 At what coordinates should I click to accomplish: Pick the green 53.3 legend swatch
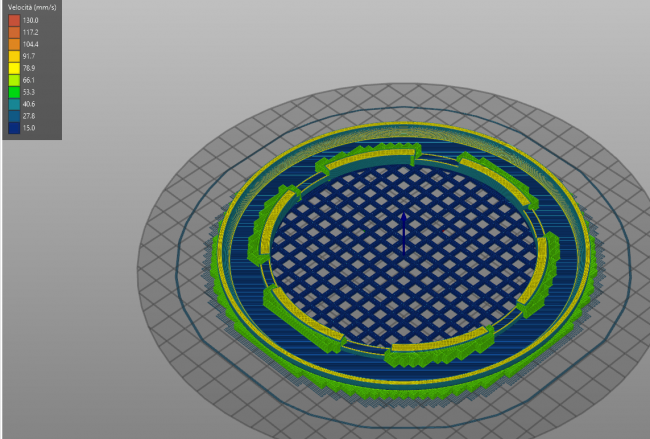[14, 92]
